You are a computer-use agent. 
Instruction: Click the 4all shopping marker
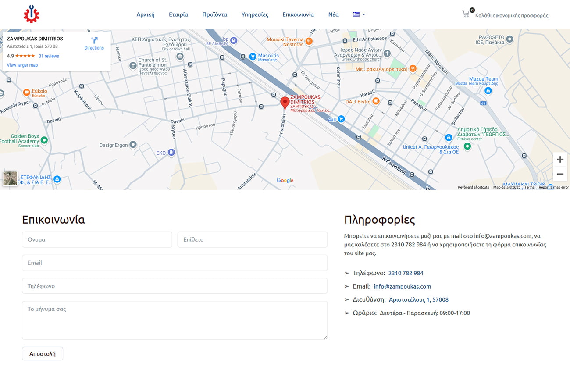tap(341, 119)
